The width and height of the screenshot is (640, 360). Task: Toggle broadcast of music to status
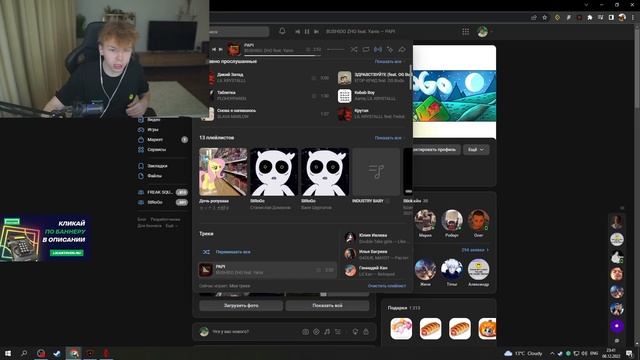[378, 49]
